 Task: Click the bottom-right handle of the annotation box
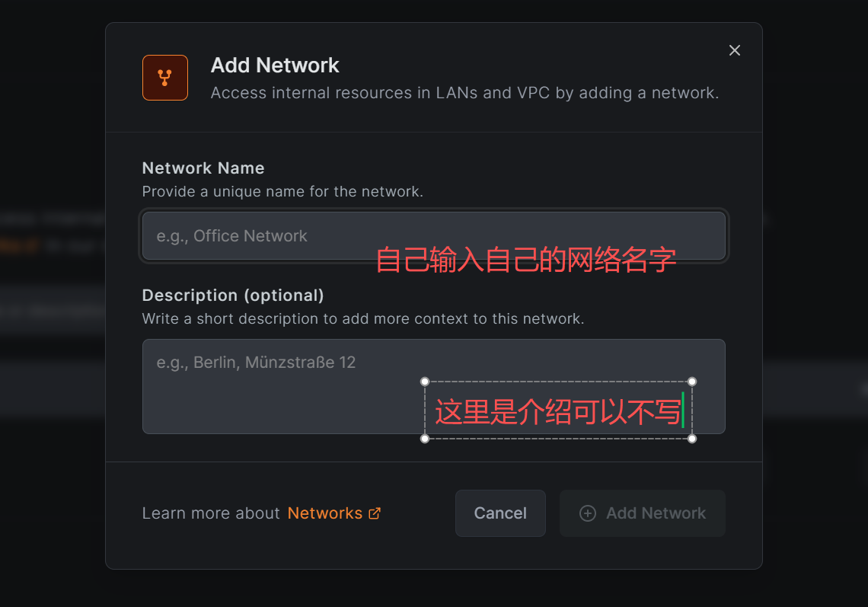(x=692, y=438)
